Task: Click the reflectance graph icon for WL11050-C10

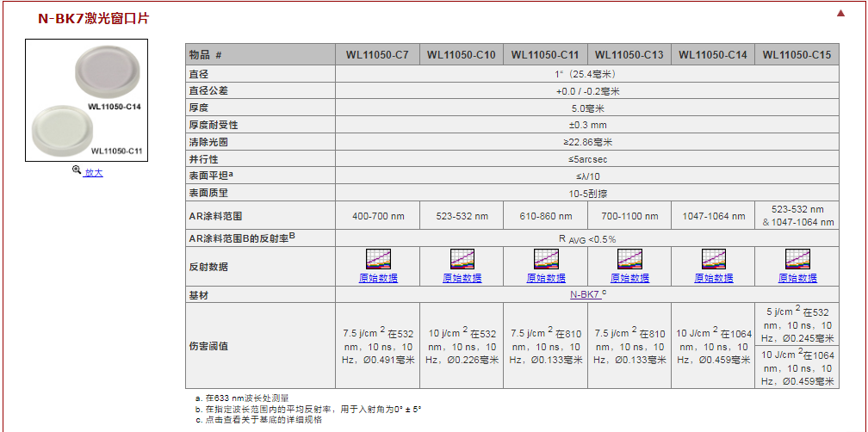Action: point(462,259)
